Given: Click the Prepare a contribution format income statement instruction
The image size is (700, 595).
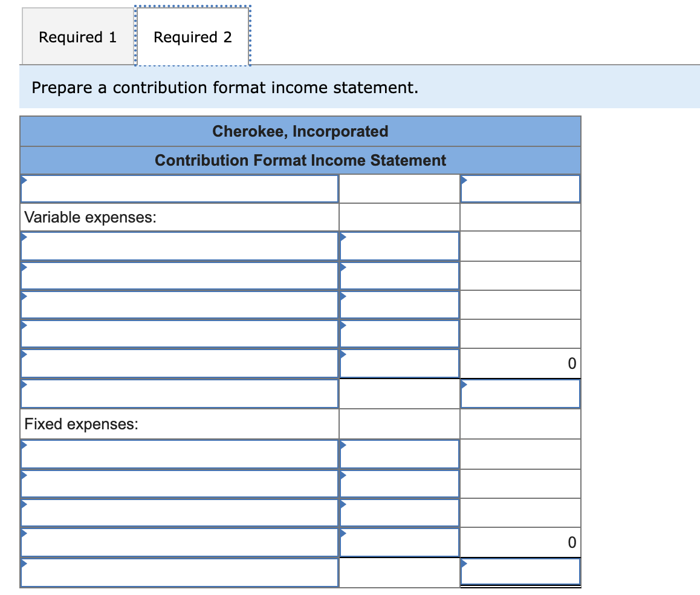Looking at the screenshot, I should pyautogui.click(x=225, y=88).
